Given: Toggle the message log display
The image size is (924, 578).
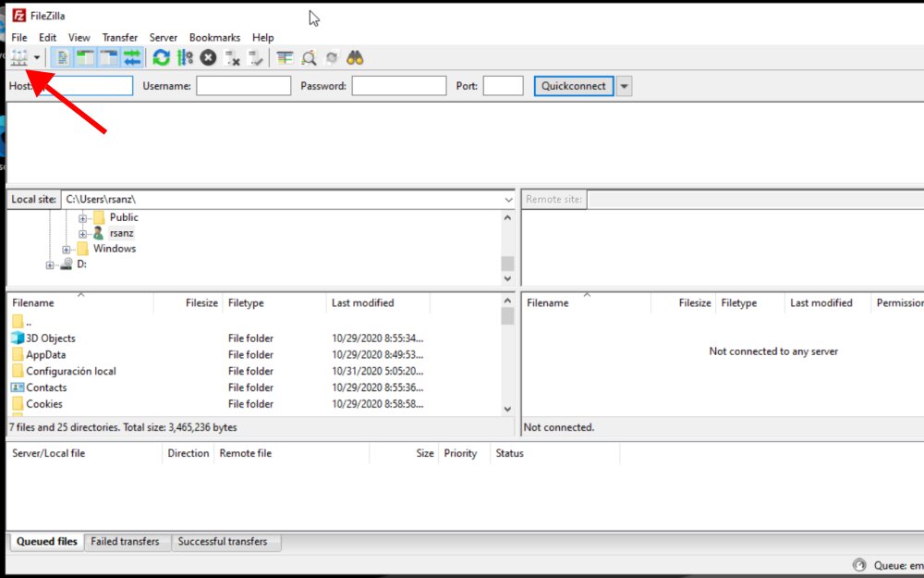Looking at the screenshot, I should pyautogui.click(x=62, y=57).
